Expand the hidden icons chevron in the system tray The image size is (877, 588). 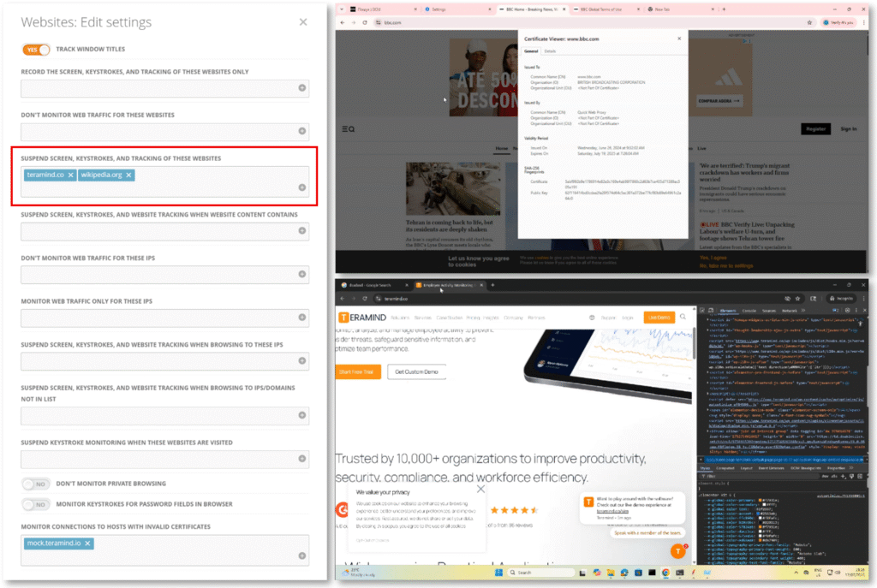pyautogui.click(x=797, y=573)
